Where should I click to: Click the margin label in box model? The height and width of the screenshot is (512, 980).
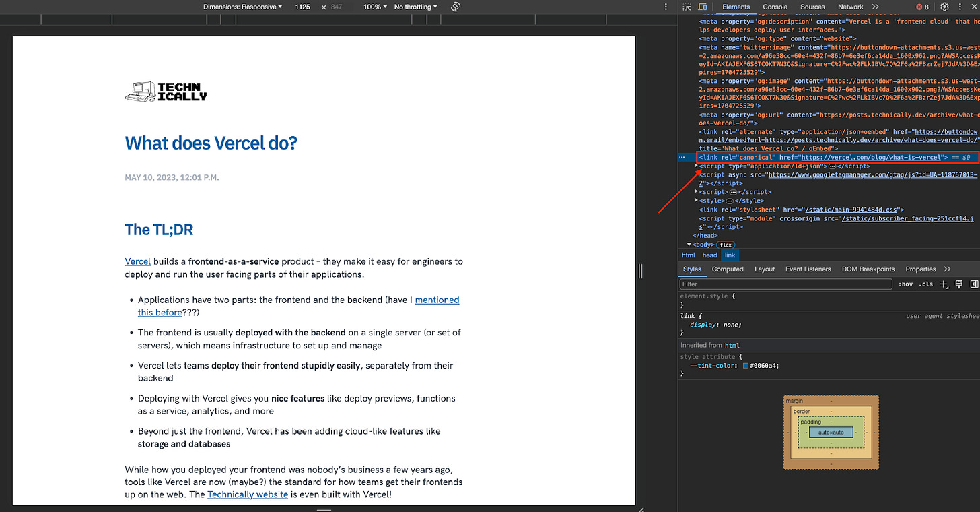point(794,402)
